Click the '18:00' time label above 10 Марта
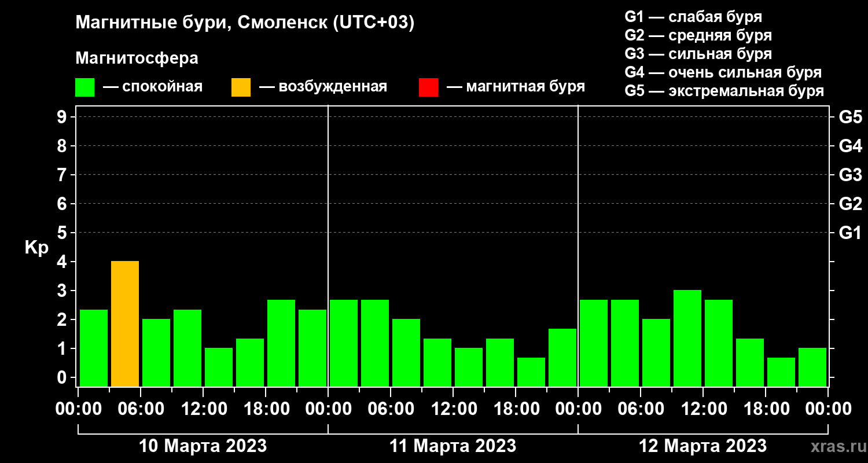The height and width of the screenshot is (463, 868). [266, 409]
